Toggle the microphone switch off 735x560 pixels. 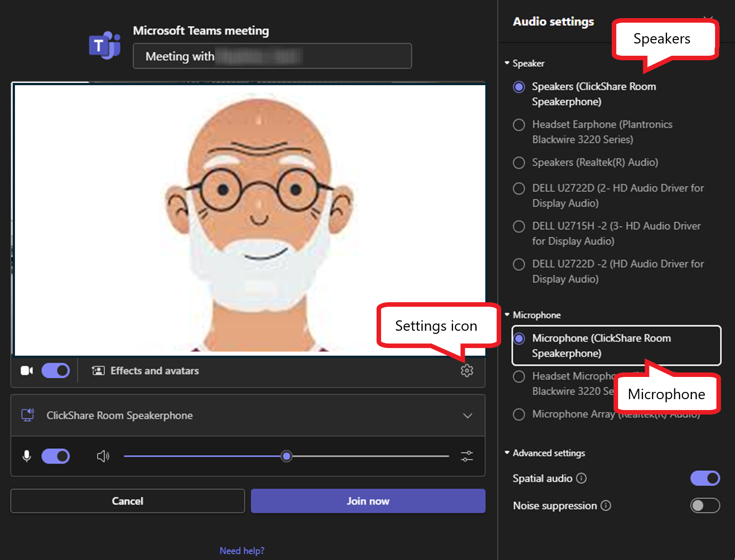[56, 456]
